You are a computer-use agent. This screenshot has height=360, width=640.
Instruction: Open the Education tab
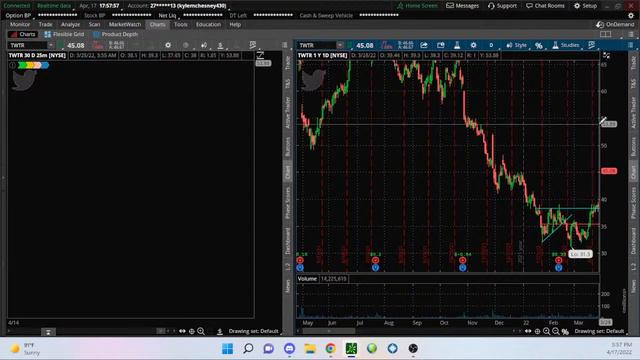coord(208,24)
